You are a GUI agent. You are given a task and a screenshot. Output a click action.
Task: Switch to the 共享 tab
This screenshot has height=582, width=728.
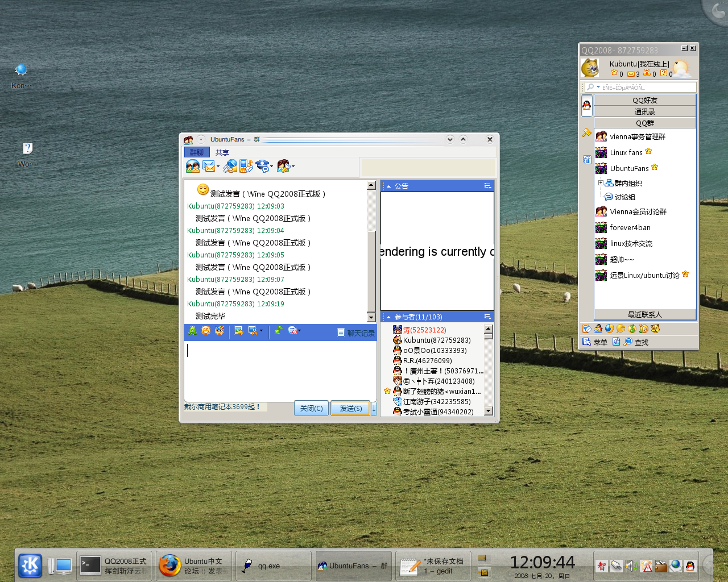pyautogui.click(x=222, y=152)
